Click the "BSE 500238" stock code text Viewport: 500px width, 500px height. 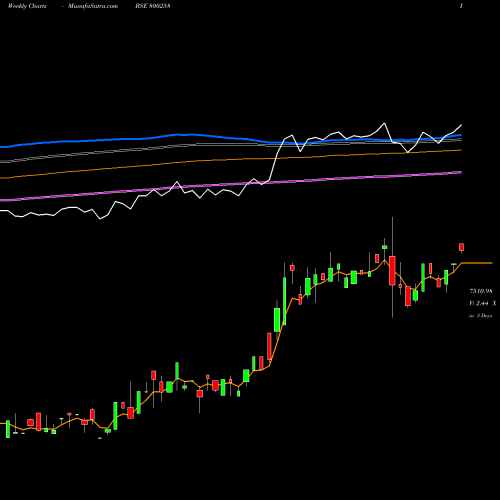153,6
